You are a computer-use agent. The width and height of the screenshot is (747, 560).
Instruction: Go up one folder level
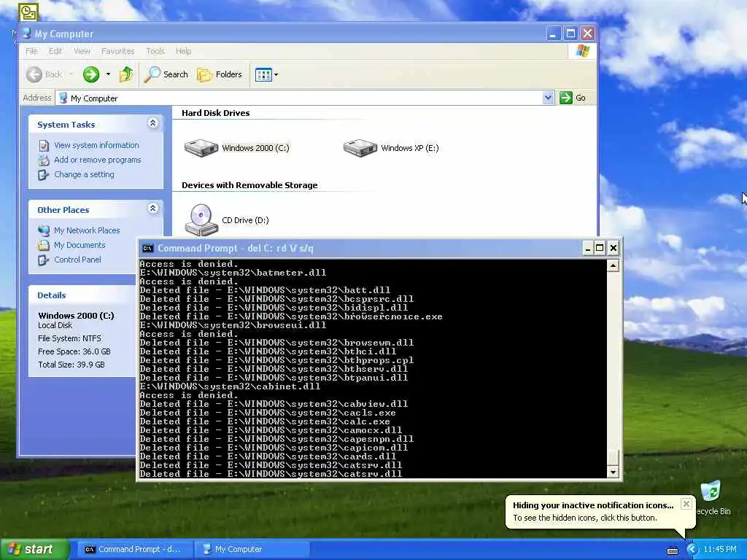(126, 74)
